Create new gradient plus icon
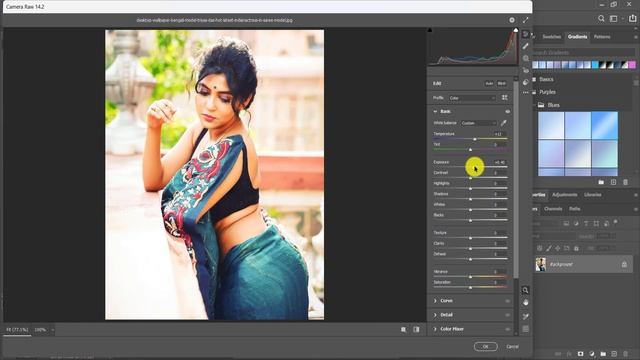This screenshot has height=360, width=640. (613, 182)
